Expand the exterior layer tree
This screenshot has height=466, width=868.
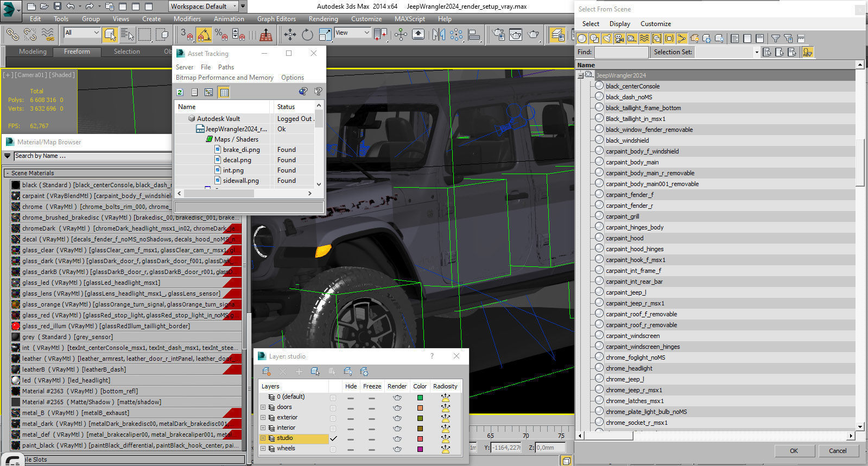click(263, 418)
